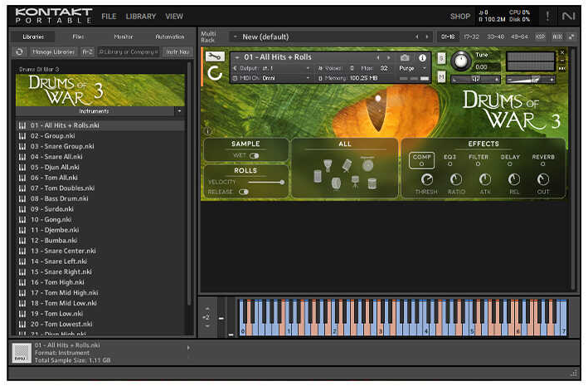
Task: Expand the Instruments dropdown arrow in library
Action: click(179, 111)
